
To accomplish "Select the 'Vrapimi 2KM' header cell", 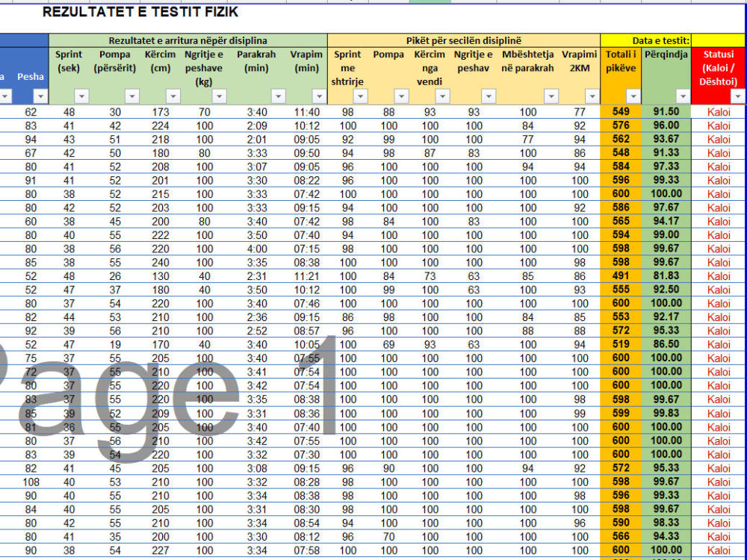I will pyautogui.click(x=580, y=75).
